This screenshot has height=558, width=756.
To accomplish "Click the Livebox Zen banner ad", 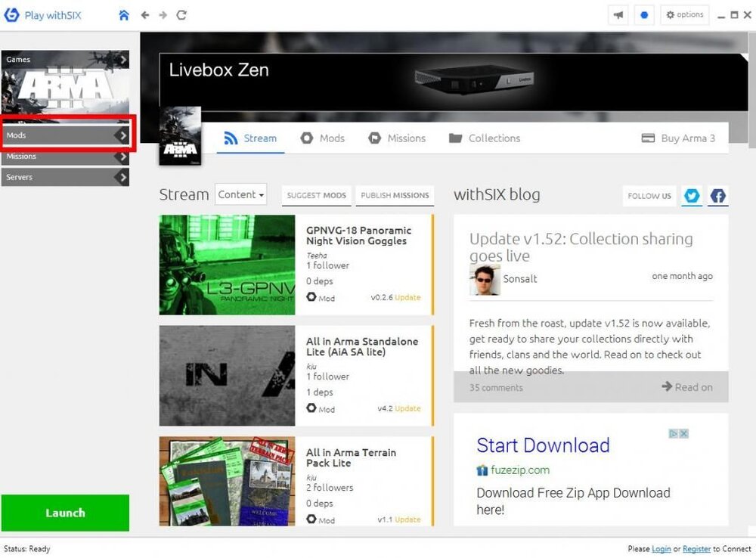I will point(453,82).
